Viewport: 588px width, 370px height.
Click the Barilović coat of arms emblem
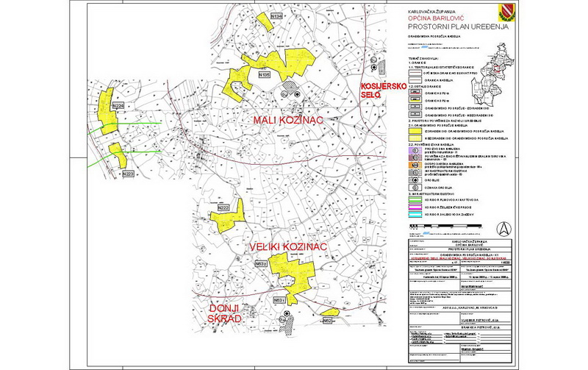(x=505, y=13)
